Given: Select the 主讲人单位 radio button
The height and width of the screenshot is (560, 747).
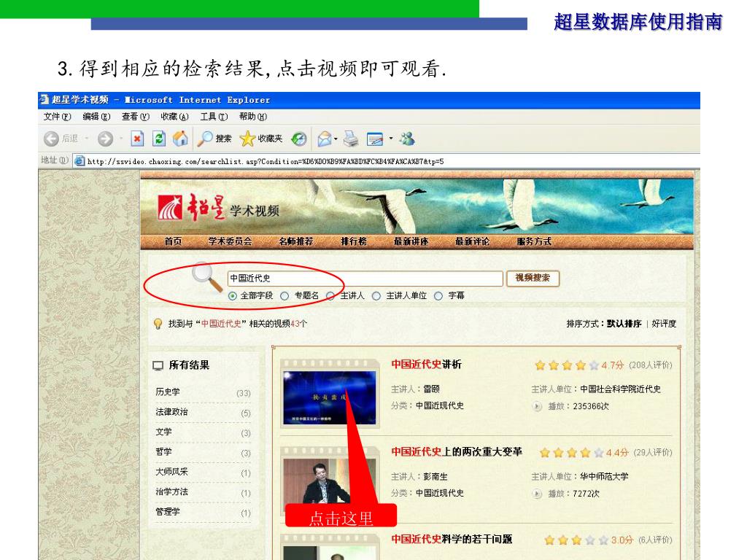Looking at the screenshot, I should [x=376, y=296].
